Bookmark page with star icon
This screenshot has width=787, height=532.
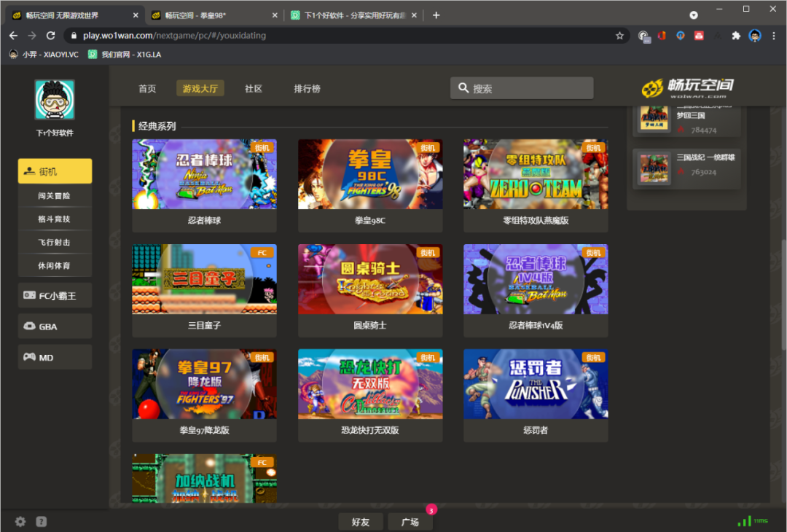point(619,35)
